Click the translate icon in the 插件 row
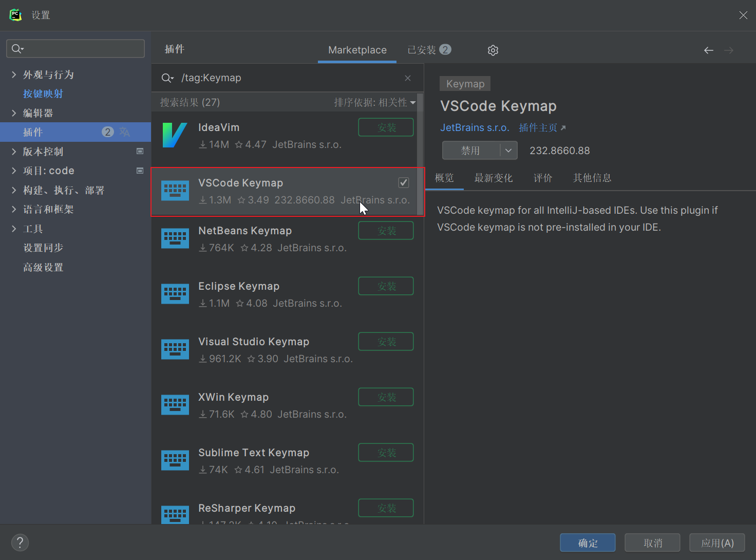Screen dimensions: 756x560 click(x=125, y=132)
